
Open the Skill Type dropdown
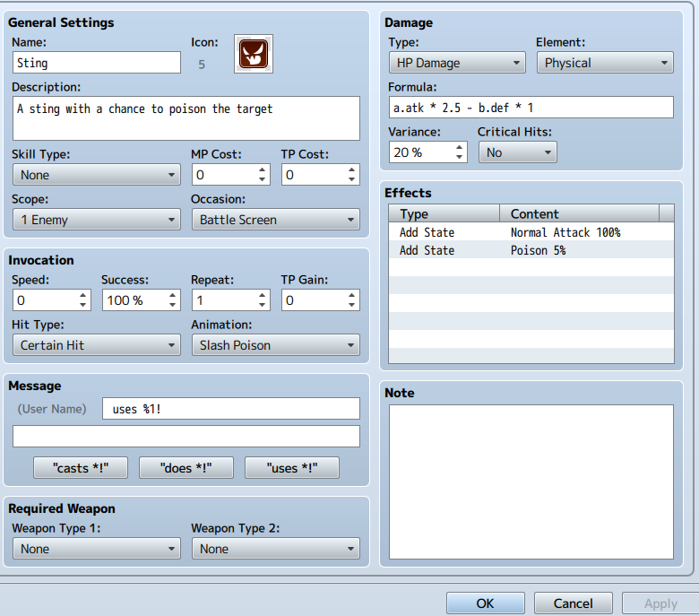[96, 175]
